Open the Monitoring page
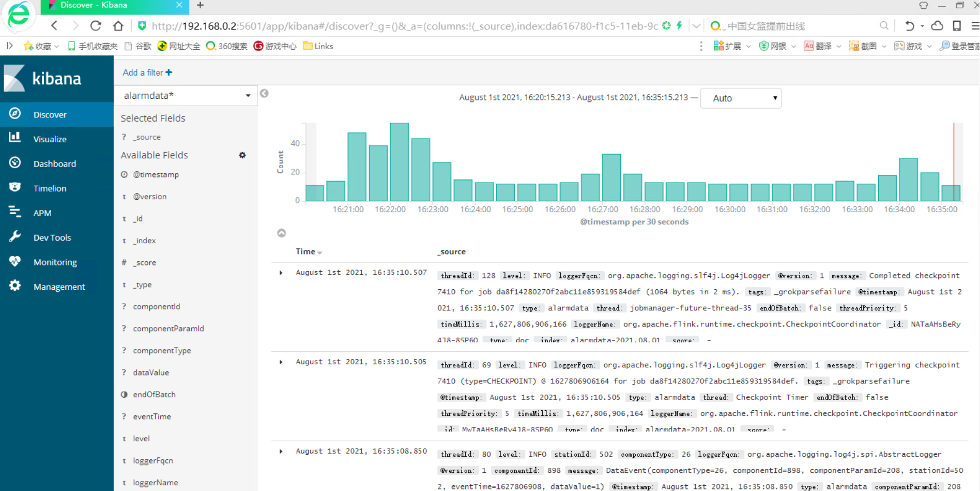Image resolution: width=980 pixels, height=491 pixels. coord(56,262)
